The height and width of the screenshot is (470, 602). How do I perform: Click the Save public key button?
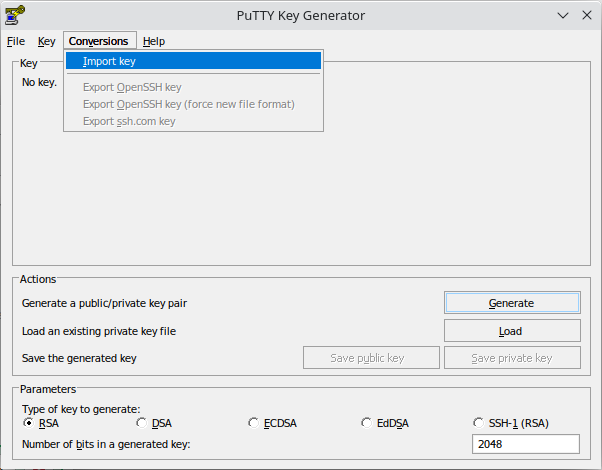(371, 358)
